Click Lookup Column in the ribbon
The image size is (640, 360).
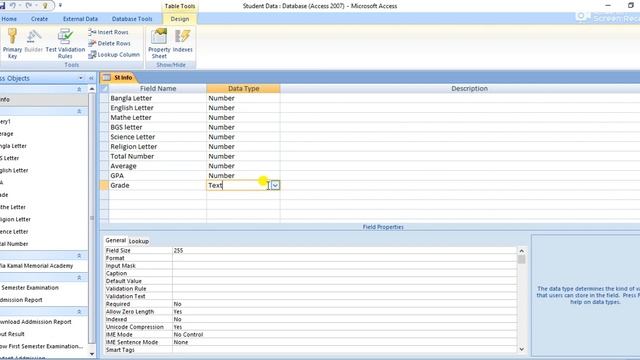pyautogui.click(x=114, y=54)
